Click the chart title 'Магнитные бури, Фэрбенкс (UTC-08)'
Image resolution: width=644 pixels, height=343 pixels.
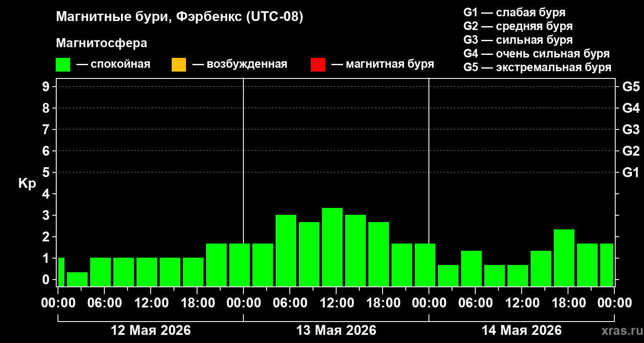(179, 17)
